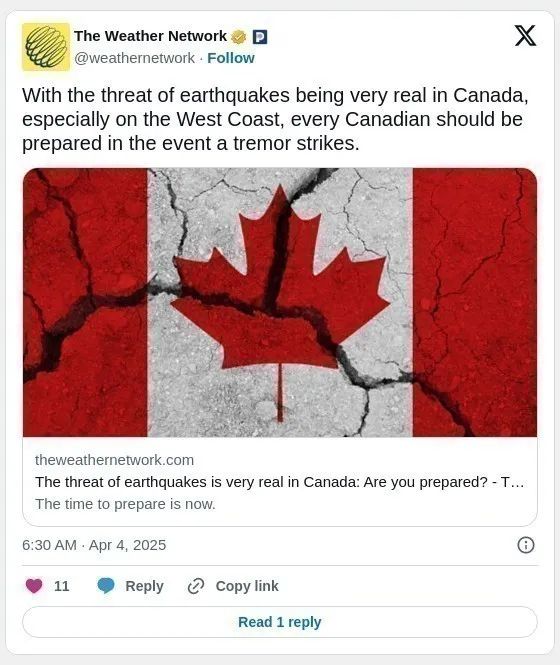The image size is (560, 665).
Task: Read 1 reply button
Action: pyautogui.click(x=280, y=622)
